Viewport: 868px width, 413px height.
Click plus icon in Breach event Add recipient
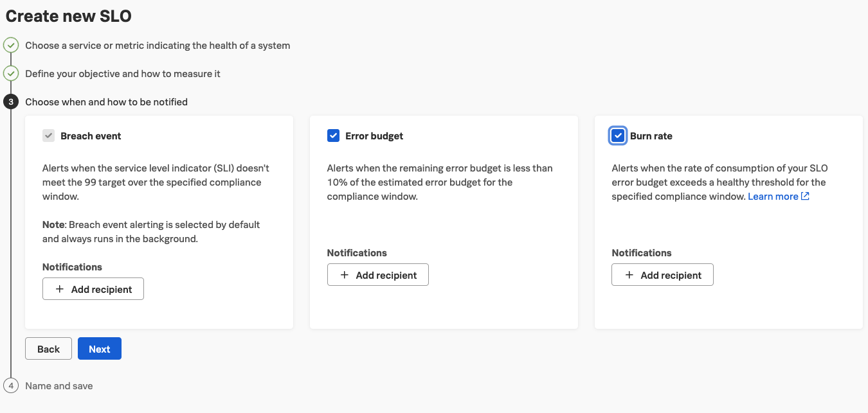pyautogui.click(x=60, y=289)
